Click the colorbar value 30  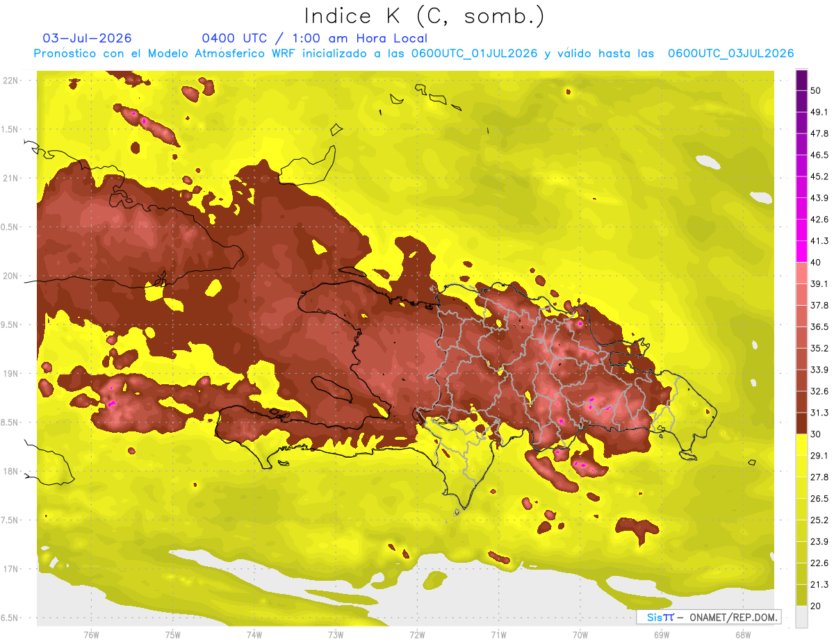pos(816,434)
